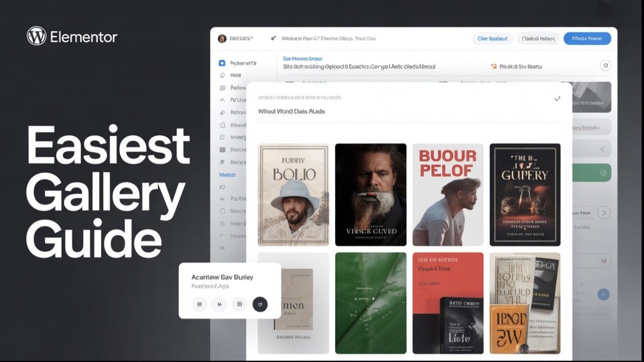Click the blue 'Nisioa' sidebar label

pyautogui.click(x=227, y=175)
